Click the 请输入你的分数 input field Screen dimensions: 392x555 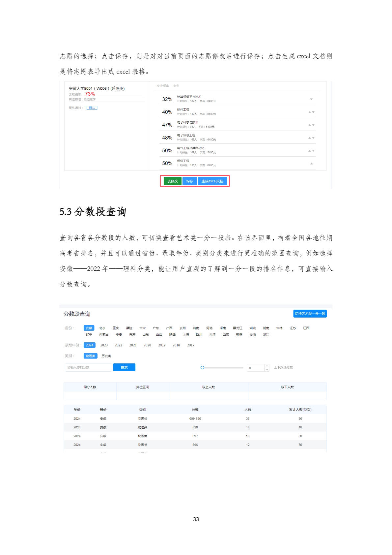click(88, 367)
